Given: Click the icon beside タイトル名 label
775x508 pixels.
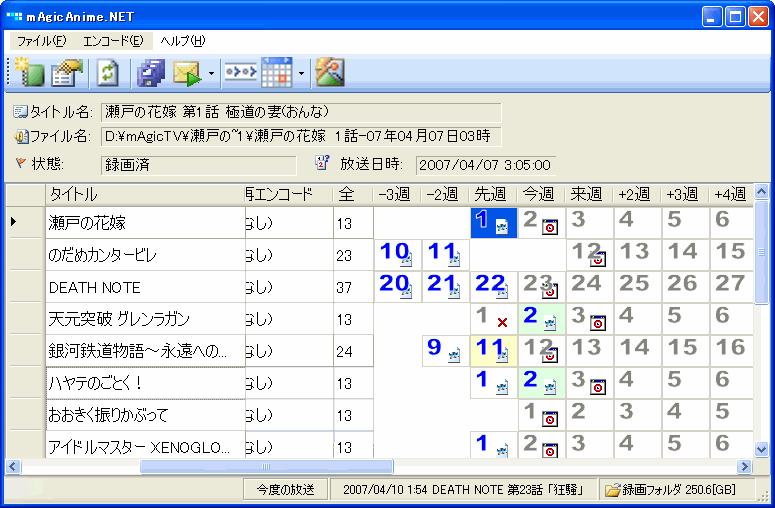Looking at the screenshot, I should click(21, 112).
